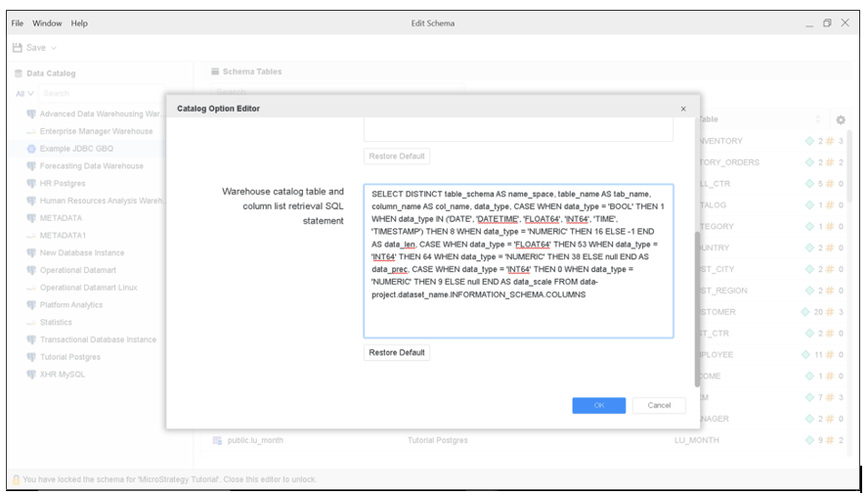The image size is (868, 495).
Task: Select the Statistics database icon
Action: [x=31, y=322]
